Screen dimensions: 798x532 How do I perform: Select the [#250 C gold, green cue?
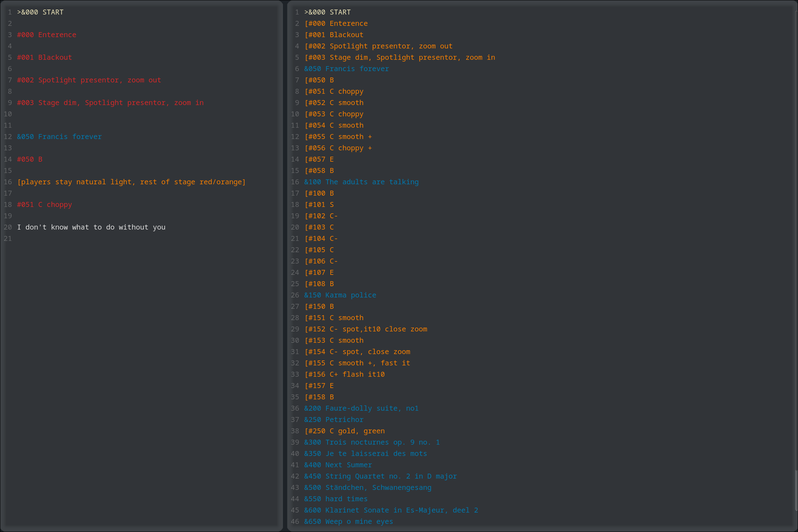point(344,431)
